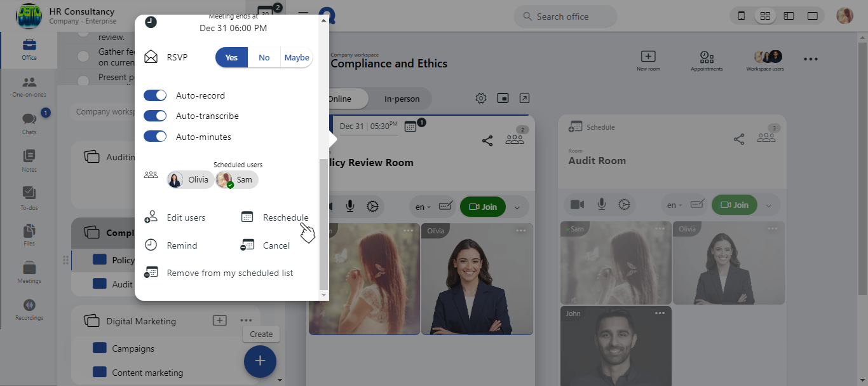Click the green Join button in Audit Room
This screenshot has width=868, height=386.
pos(735,205)
